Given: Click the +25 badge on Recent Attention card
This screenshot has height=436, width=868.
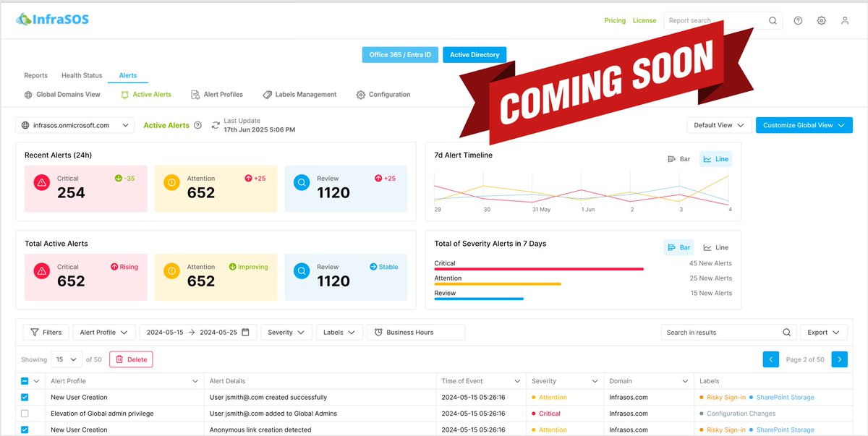Looking at the screenshot, I should (x=255, y=178).
